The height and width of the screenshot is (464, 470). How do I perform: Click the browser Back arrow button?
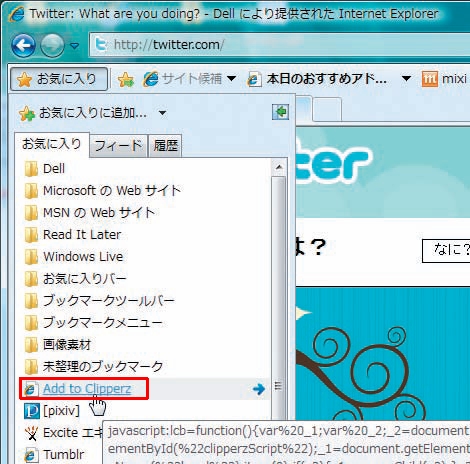coord(23,45)
